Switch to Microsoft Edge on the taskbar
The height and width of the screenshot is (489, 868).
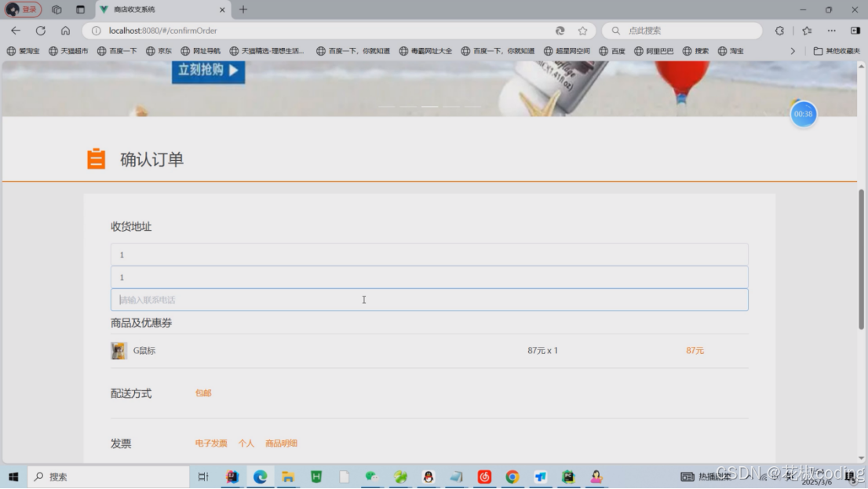tap(261, 476)
